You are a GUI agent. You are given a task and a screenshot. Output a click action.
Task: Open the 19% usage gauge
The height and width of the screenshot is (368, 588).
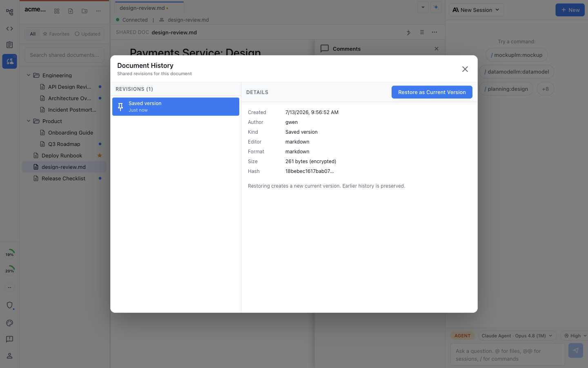pyautogui.click(x=9, y=254)
